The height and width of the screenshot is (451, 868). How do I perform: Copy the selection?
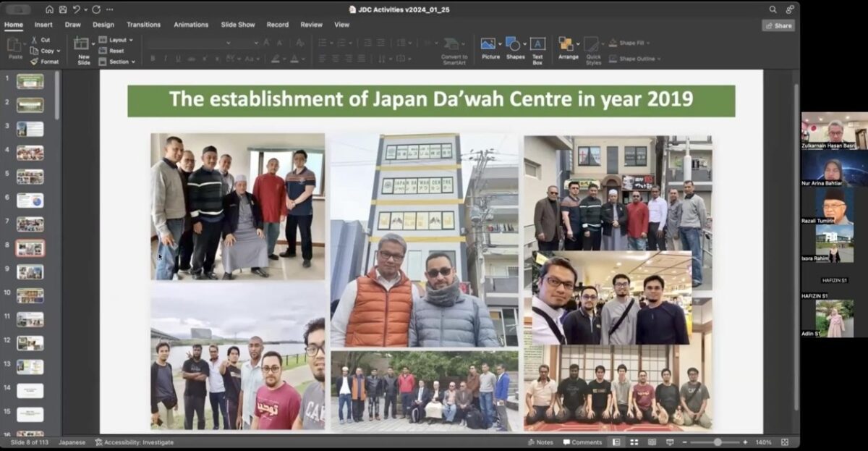(x=43, y=51)
